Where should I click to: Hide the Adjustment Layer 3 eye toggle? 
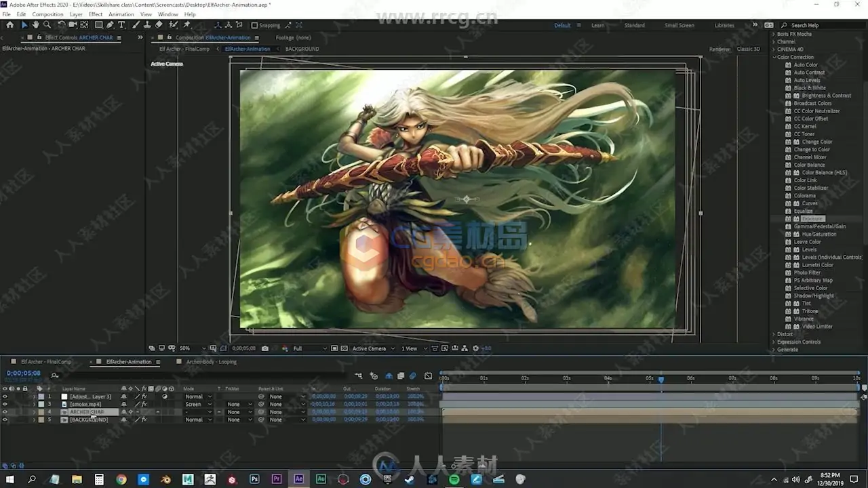5,396
